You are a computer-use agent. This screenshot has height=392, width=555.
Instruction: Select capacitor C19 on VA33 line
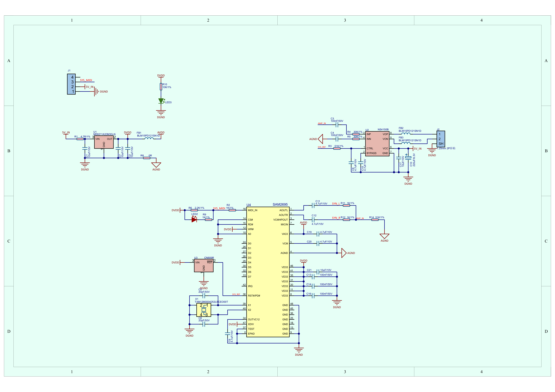coord(318,234)
